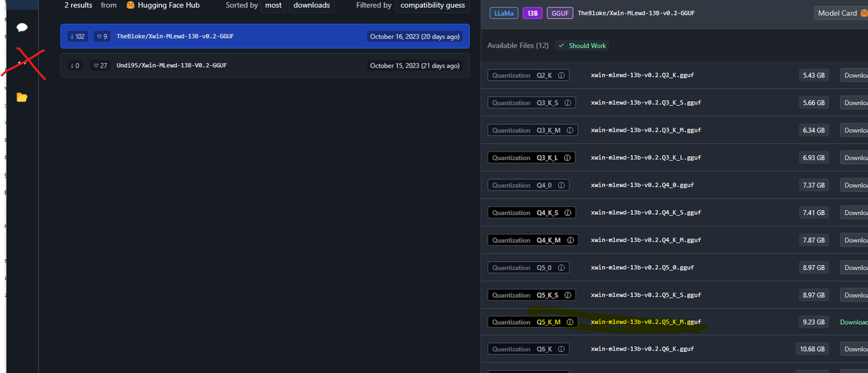This screenshot has height=373, width=868.
Task: Click the 13B parameter size tag
Action: click(x=532, y=13)
